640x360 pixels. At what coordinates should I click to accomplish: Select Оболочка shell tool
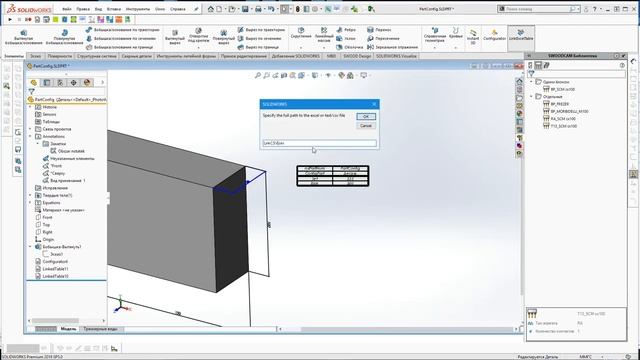pos(349,47)
